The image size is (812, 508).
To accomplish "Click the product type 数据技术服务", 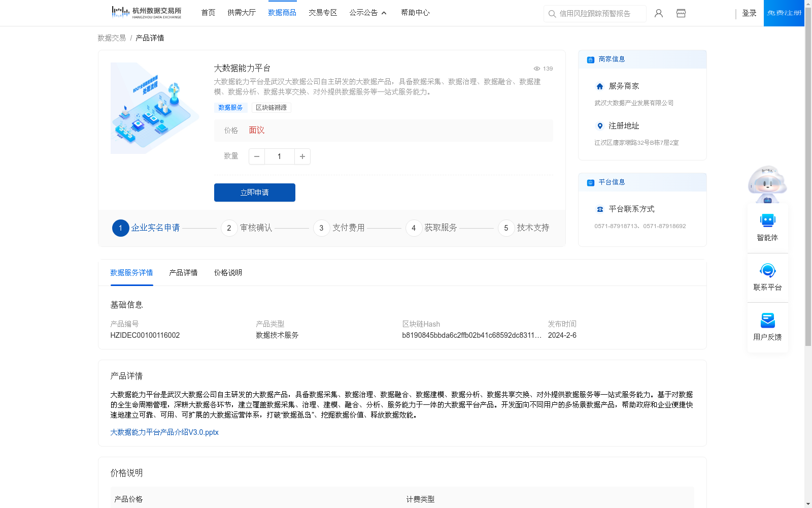I will 277,335.
